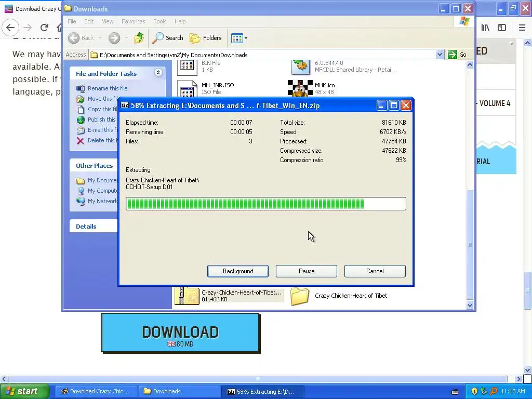
Task: Click the Move this file icon
Action: (81, 99)
